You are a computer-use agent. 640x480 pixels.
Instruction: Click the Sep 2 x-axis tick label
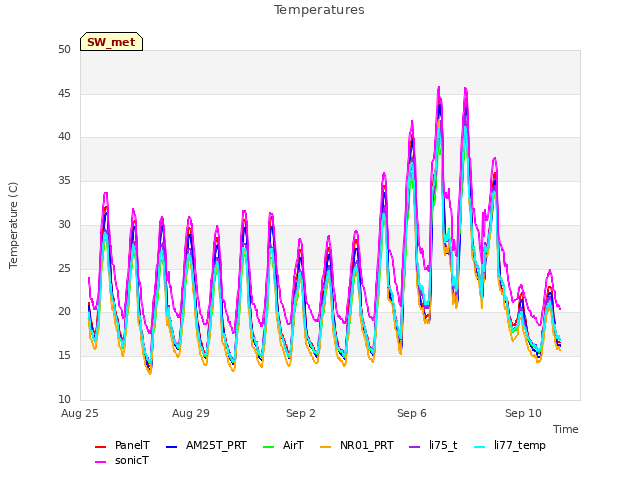click(301, 413)
